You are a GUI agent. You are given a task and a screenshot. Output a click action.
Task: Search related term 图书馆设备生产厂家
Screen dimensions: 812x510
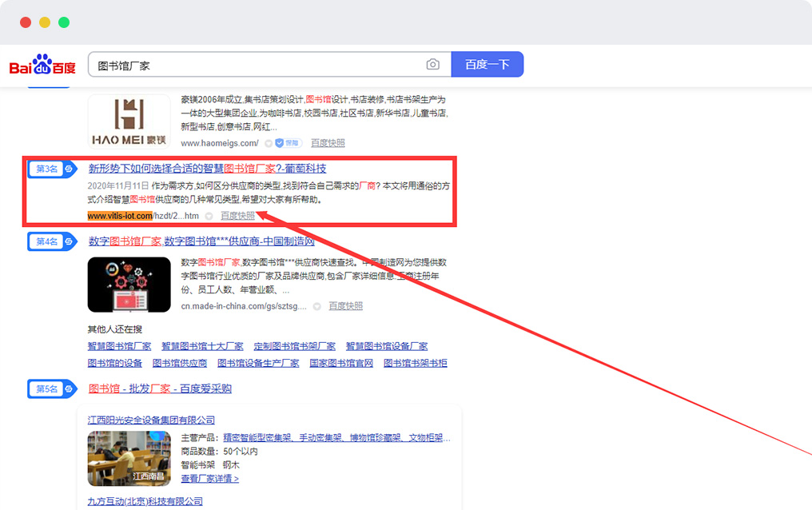pyautogui.click(x=258, y=363)
